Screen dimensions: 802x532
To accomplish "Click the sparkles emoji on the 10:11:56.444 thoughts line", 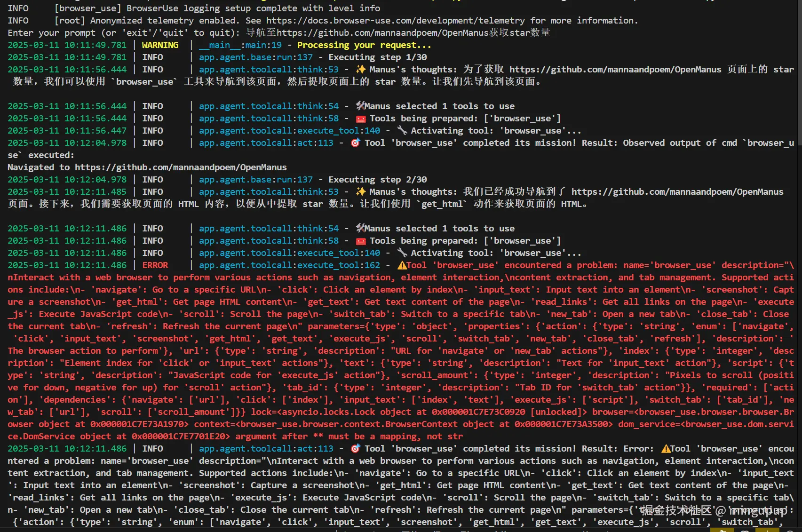I will pos(361,70).
